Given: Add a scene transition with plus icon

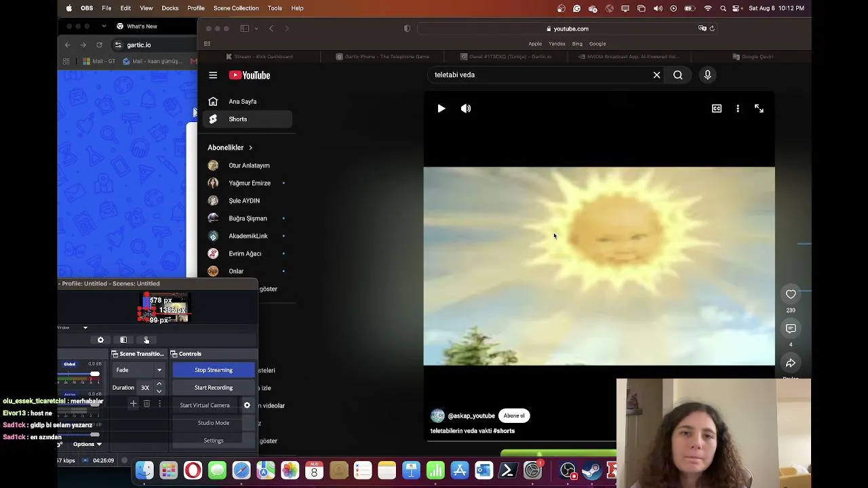Looking at the screenshot, I should tap(133, 404).
